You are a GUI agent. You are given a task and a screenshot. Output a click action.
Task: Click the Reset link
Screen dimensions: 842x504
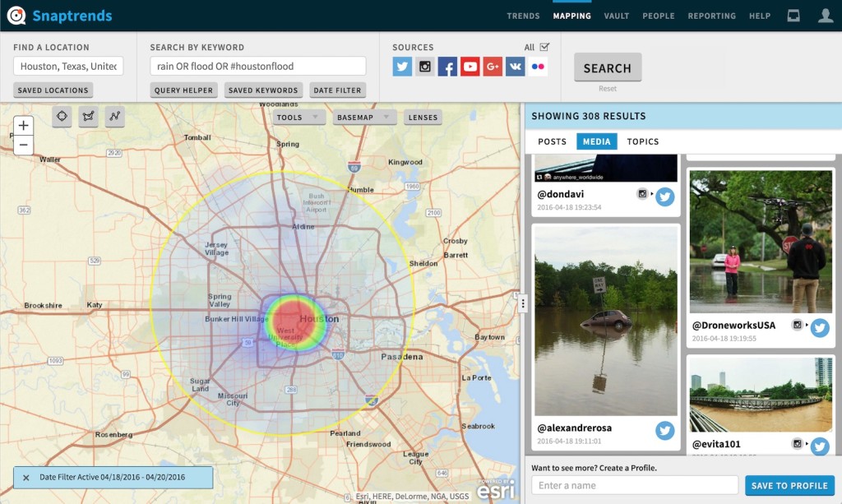click(608, 89)
